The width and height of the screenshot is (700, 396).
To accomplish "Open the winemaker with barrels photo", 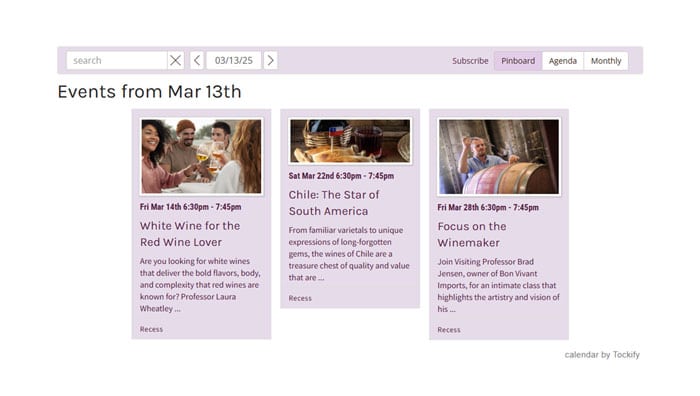I will pos(499,157).
